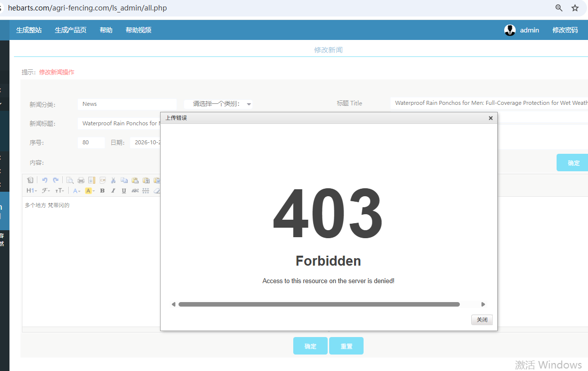Paste as plain text using the T clipboard icon
This screenshot has height=371, width=588.
coord(146,180)
